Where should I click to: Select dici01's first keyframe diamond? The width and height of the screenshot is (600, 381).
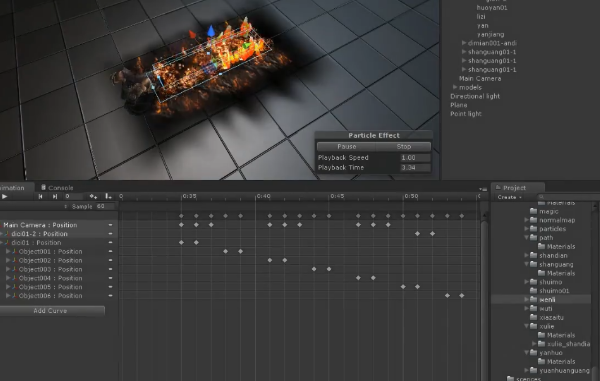pyautogui.click(x=181, y=243)
